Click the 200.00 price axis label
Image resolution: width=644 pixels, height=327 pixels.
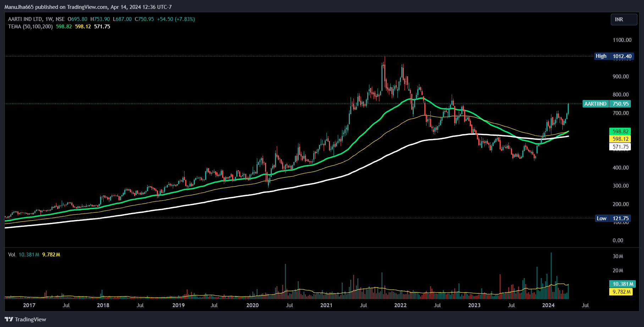(621, 204)
